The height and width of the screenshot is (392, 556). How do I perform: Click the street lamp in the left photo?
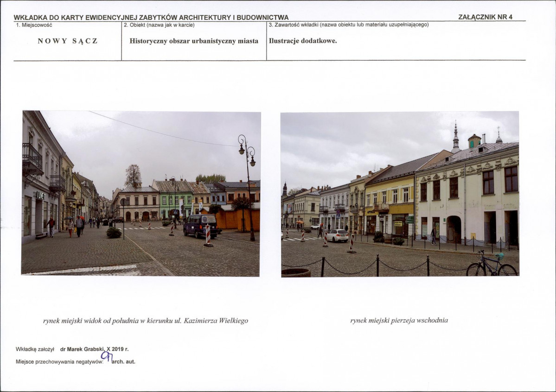[248, 188]
